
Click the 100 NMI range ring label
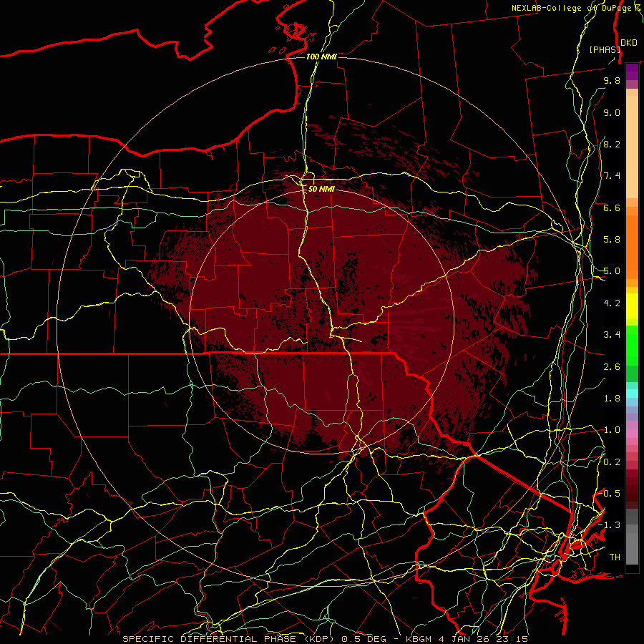coord(321,57)
